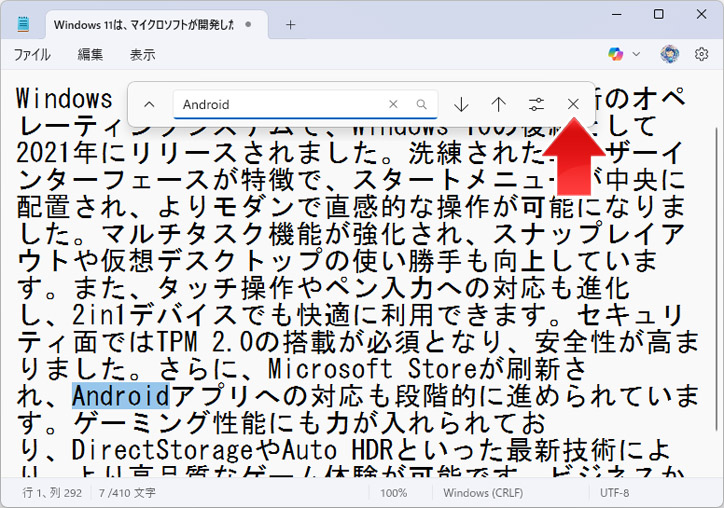Click the Notepad app icon
This screenshot has width=724, height=508.
(x=23, y=24)
